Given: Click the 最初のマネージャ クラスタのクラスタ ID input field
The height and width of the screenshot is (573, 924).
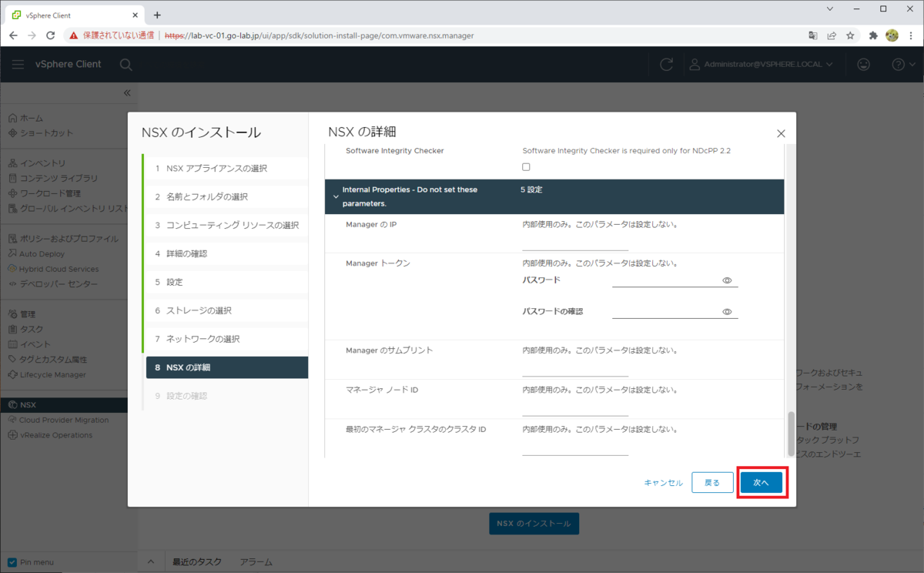Looking at the screenshot, I should (575, 447).
